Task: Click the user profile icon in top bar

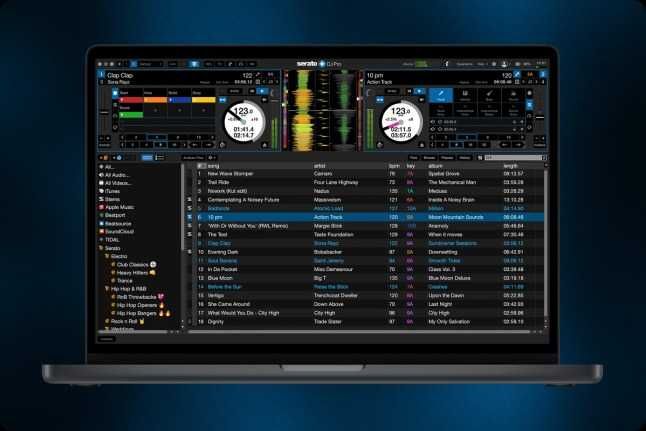Action: point(503,64)
